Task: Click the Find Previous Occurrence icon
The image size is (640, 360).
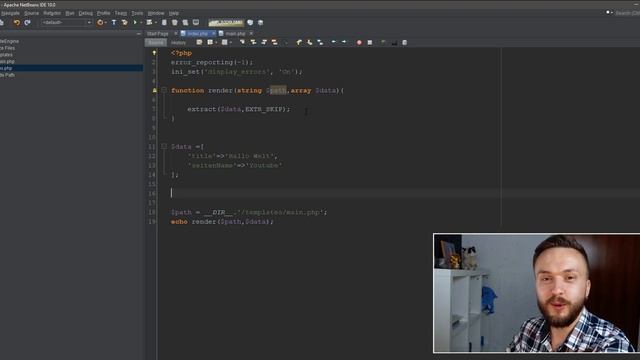Action: (253, 42)
